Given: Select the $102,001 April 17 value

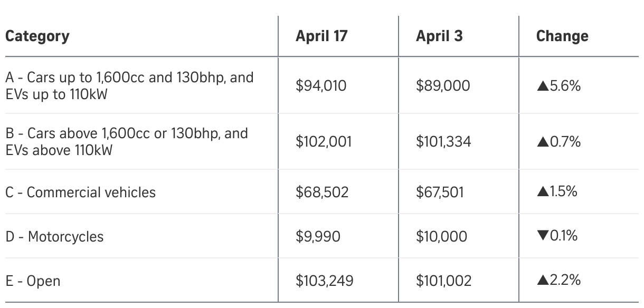Looking at the screenshot, I should [324, 142].
